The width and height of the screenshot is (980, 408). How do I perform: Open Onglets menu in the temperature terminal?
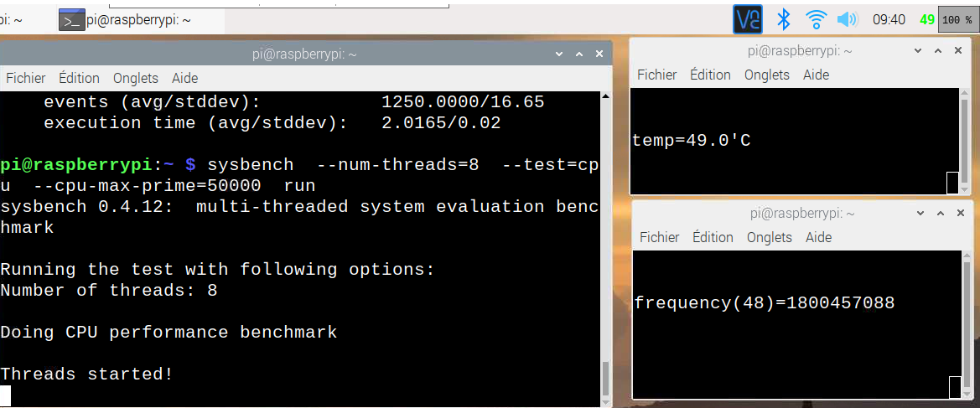767,75
